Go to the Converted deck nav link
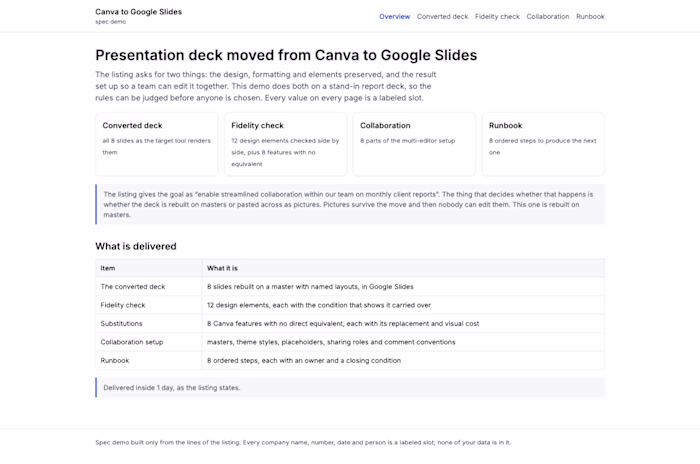This screenshot has width=700, height=464. [x=442, y=17]
